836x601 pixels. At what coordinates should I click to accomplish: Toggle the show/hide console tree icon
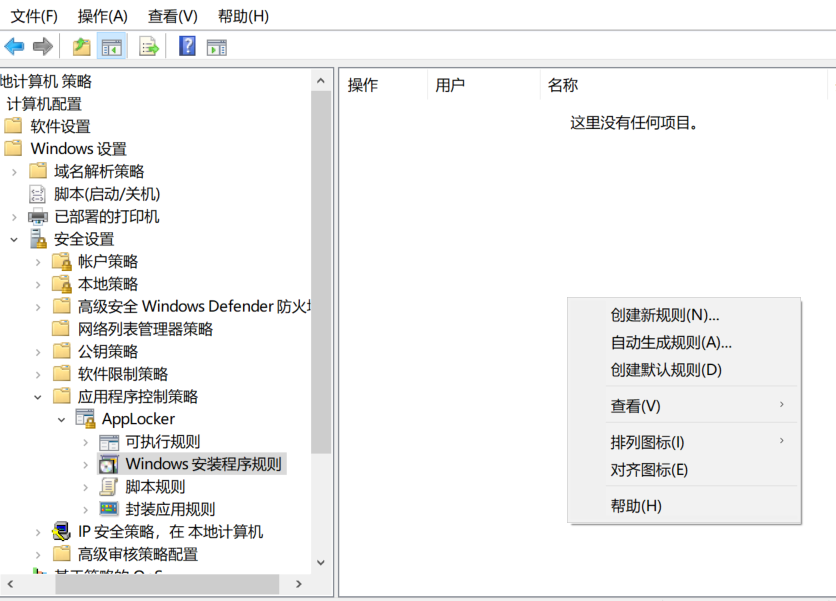pyautogui.click(x=111, y=46)
